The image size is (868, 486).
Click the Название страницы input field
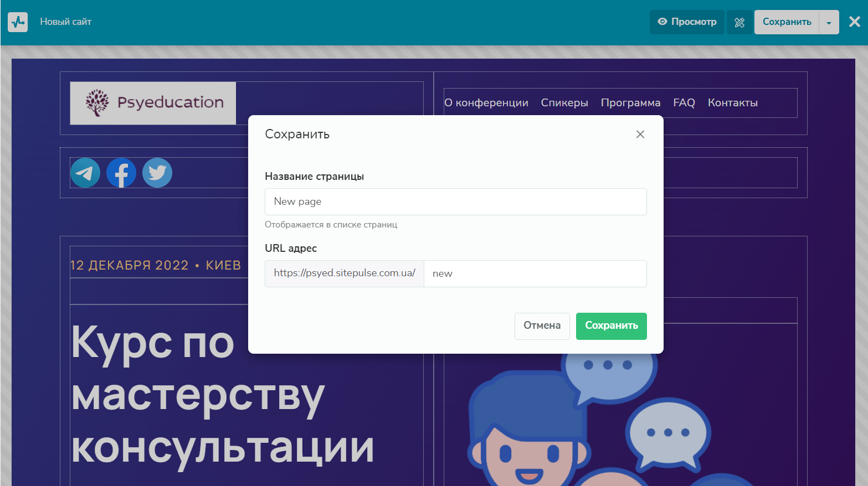coord(456,201)
